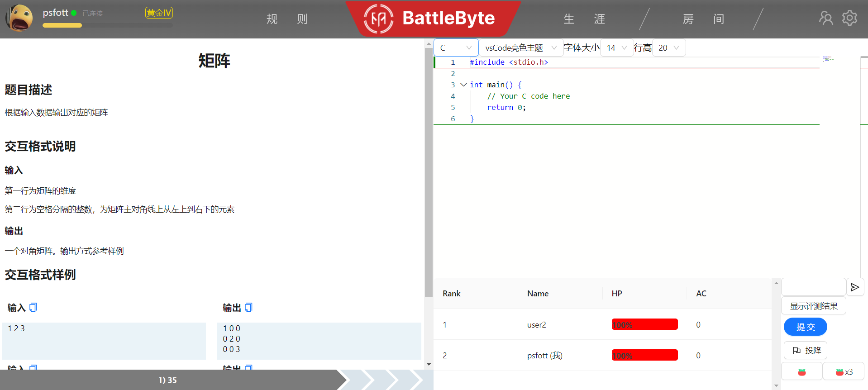
Task: Open the 生涯 career menu item
Action: click(x=584, y=19)
